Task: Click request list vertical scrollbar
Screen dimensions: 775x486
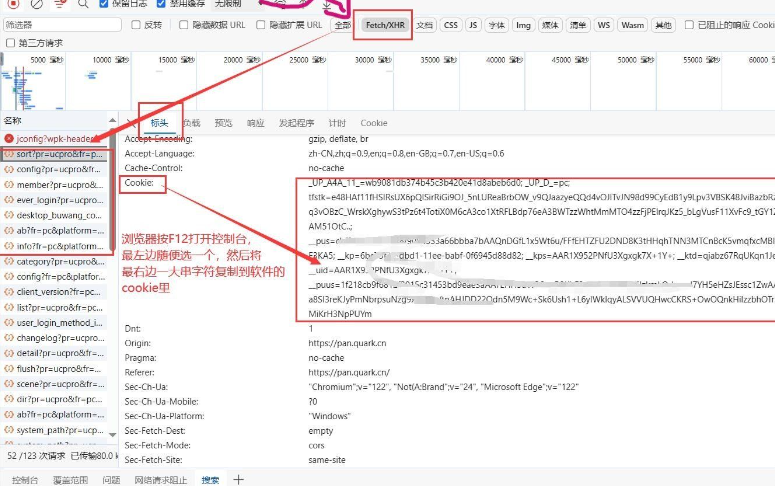Action: pyautogui.click(x=113, y=188)
